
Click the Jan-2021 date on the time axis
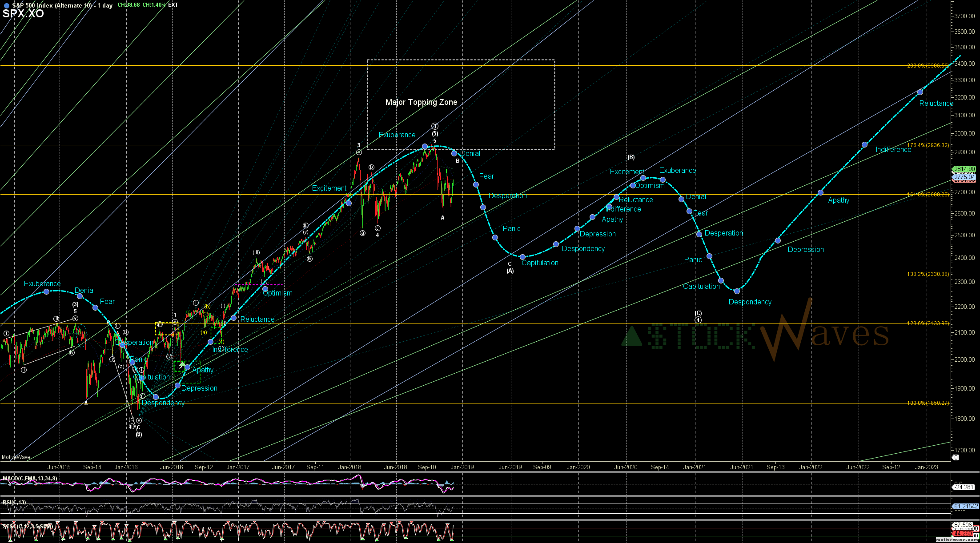(695, 467)
